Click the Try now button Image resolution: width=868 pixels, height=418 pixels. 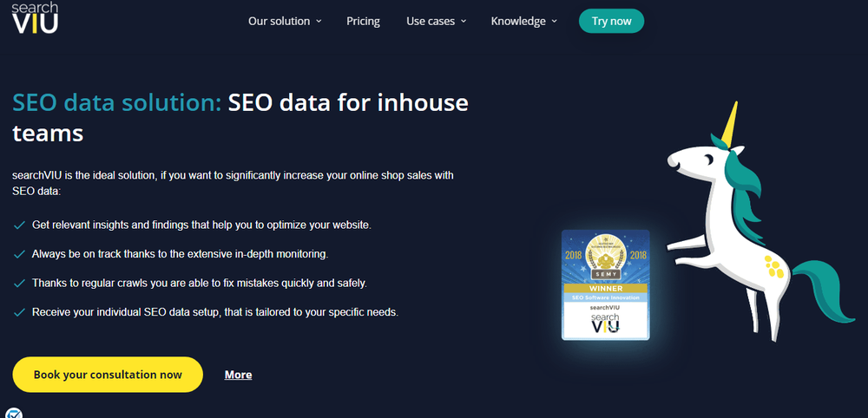tap(611, 21)
